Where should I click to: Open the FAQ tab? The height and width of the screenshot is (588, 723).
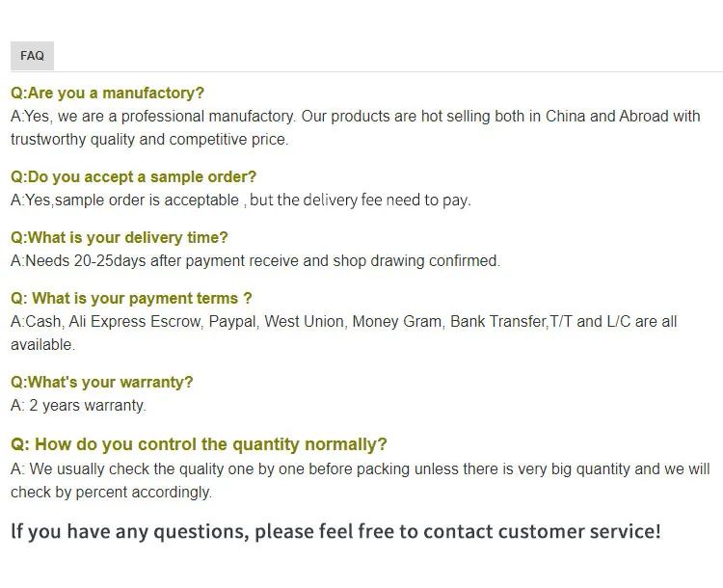click(32, 56)
